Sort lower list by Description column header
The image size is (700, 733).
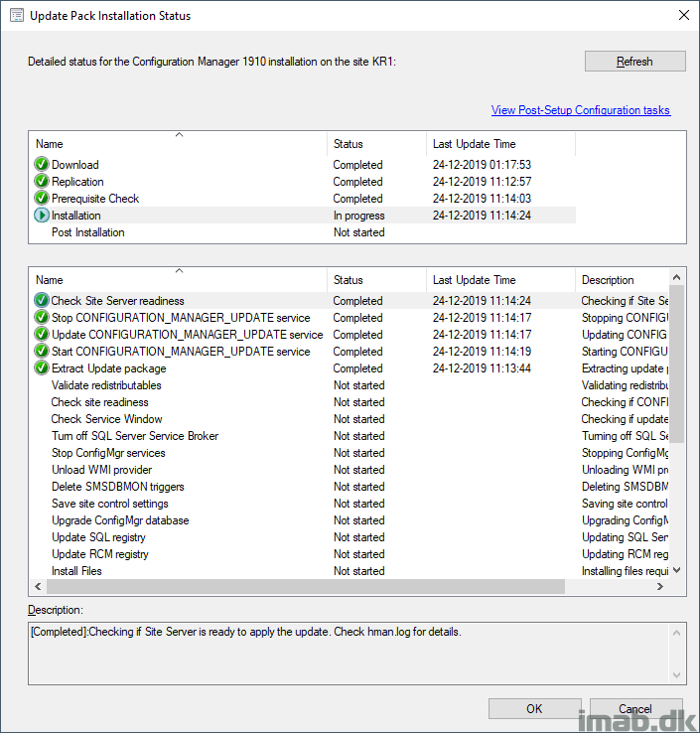coord(622,279)
